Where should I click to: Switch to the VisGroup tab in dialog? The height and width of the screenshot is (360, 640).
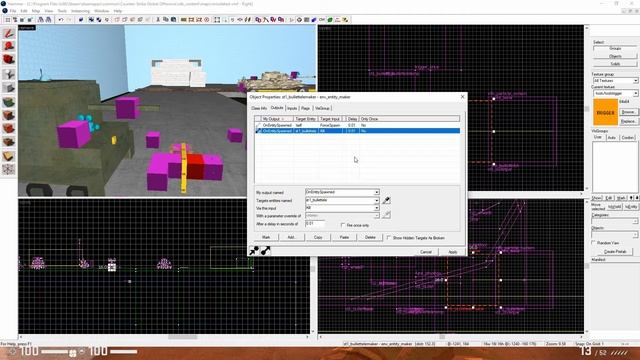click(322, 108)
